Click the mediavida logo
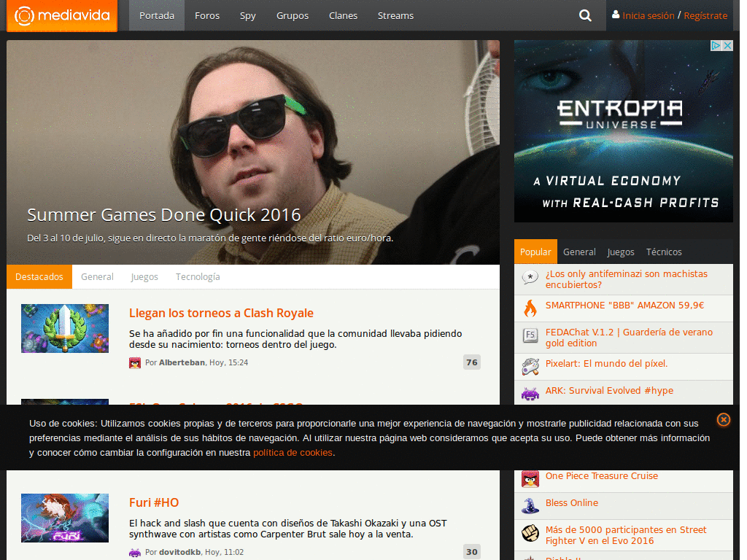The image size is (747, 560). pyautogui.click(x=63, y=16)
